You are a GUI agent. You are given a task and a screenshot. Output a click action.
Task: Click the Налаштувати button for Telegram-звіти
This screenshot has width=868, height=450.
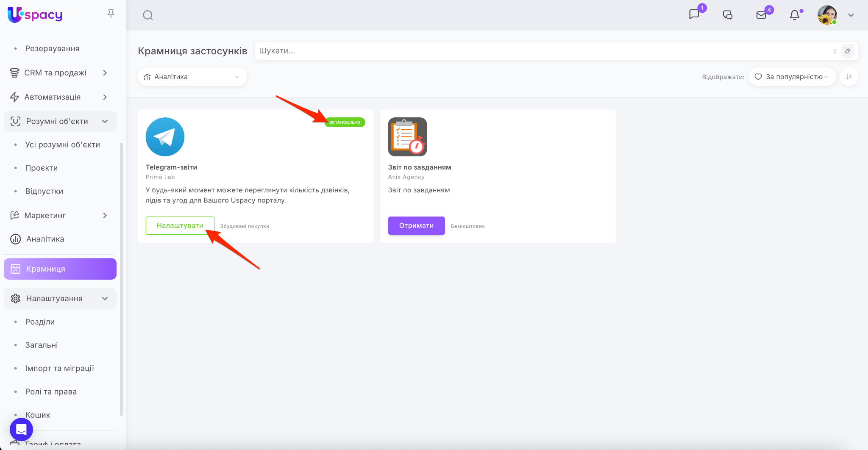(x=180, y=225)
